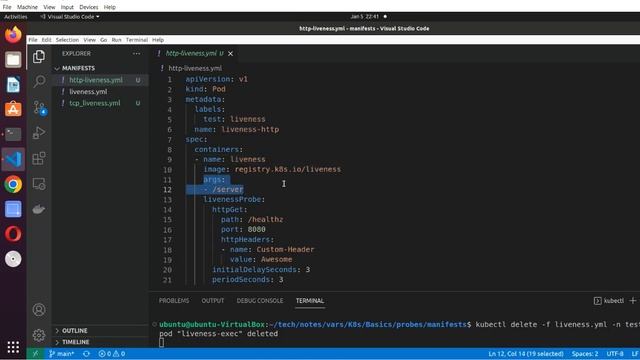Open the Manage gear icon
The image size is (640, 360).
click(39, 335)
